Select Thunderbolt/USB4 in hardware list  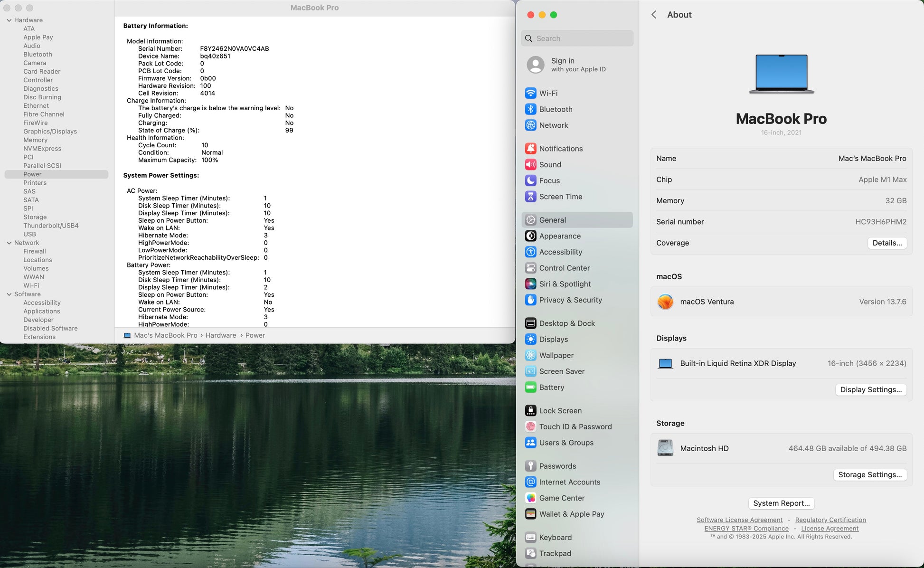click(x=51, y=226)
